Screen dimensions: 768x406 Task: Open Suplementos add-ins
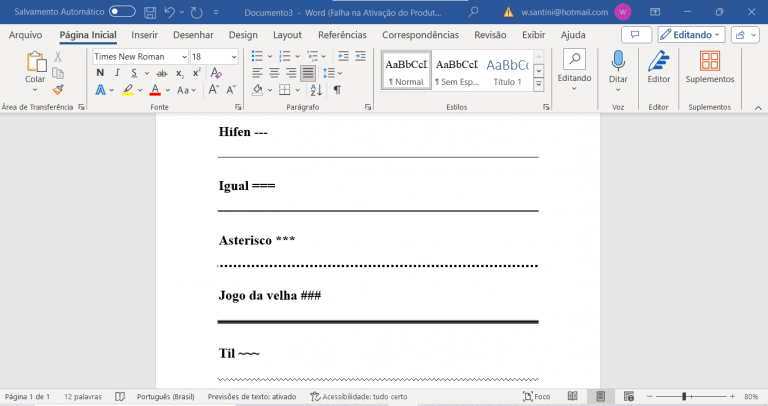(x=709, y=67)
